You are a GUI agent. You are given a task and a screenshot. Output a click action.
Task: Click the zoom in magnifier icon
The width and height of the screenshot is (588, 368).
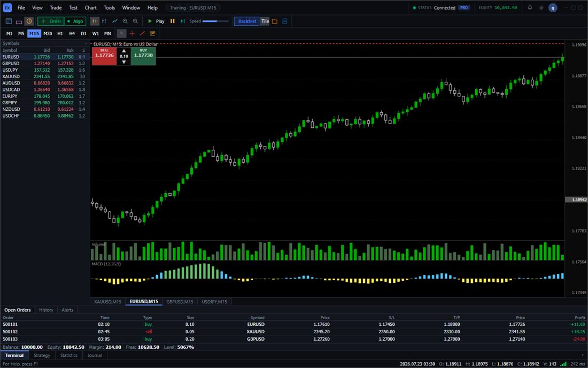click(x=125, y=21)
